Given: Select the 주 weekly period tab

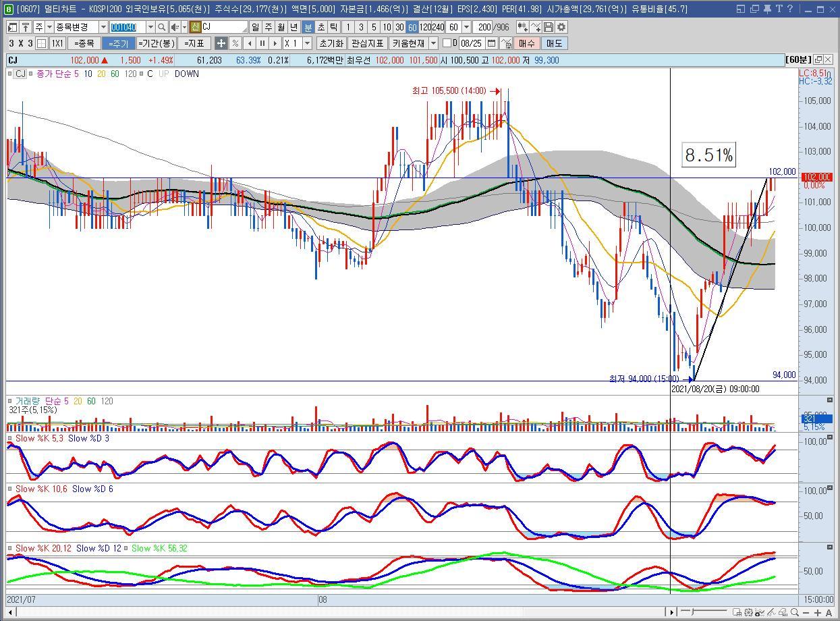Looking at the screenshot, I should [x=269, y=27].
